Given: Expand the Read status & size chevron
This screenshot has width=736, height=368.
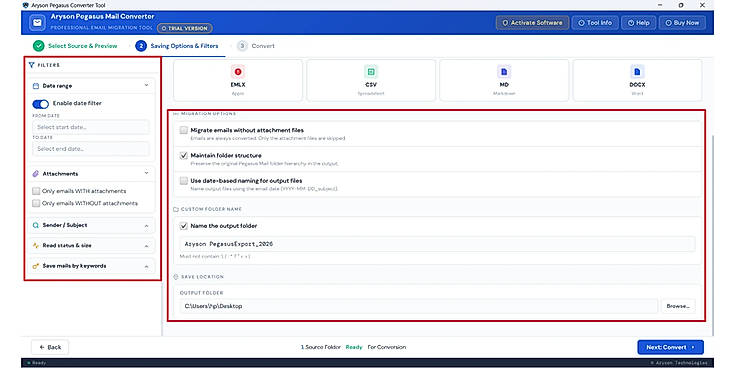Looking at the screenshot, I should pyautogui.click(x=146, y=246).
